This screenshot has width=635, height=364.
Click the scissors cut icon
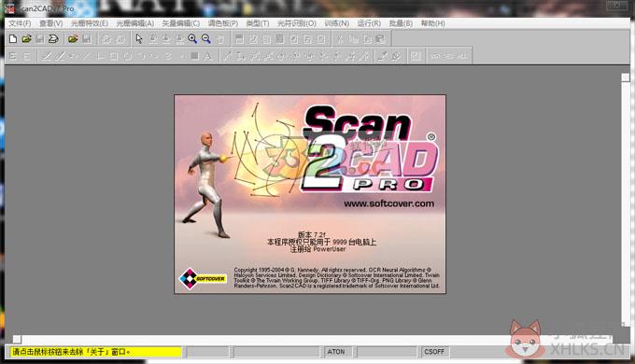coord(340,39)
